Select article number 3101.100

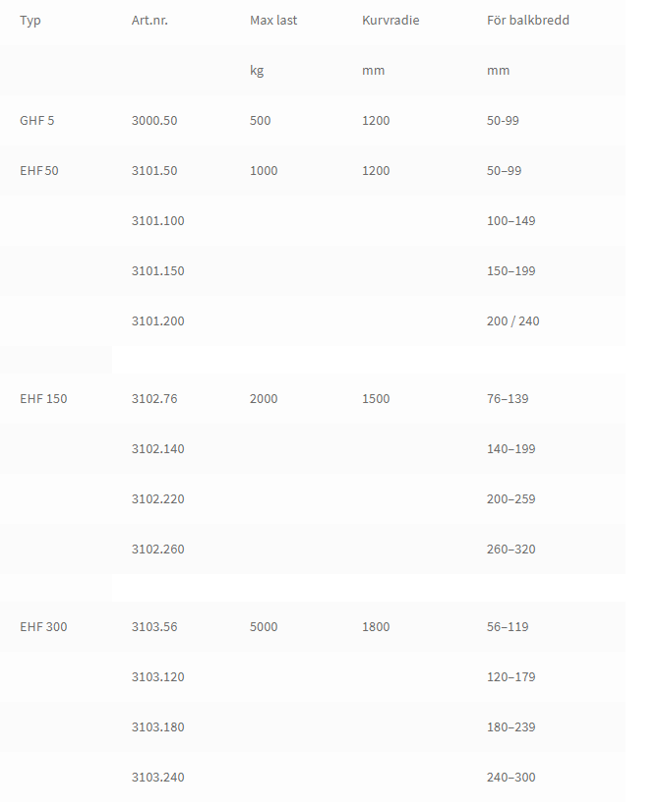click(x=158, y=221)
